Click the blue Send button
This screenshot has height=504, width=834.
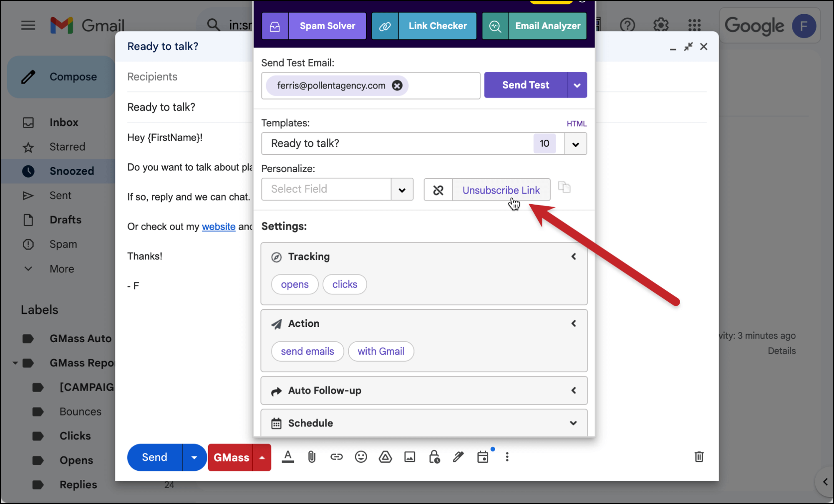[x=155, y=457]
